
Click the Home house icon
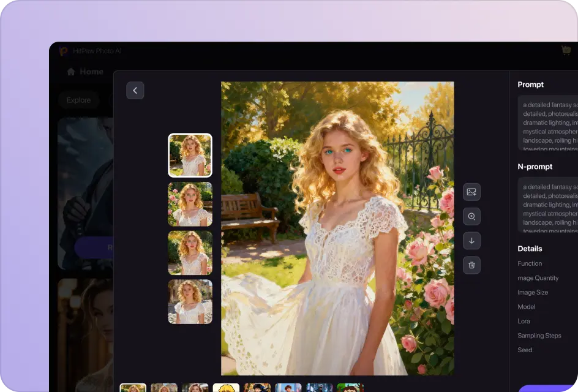coord(71,72)
